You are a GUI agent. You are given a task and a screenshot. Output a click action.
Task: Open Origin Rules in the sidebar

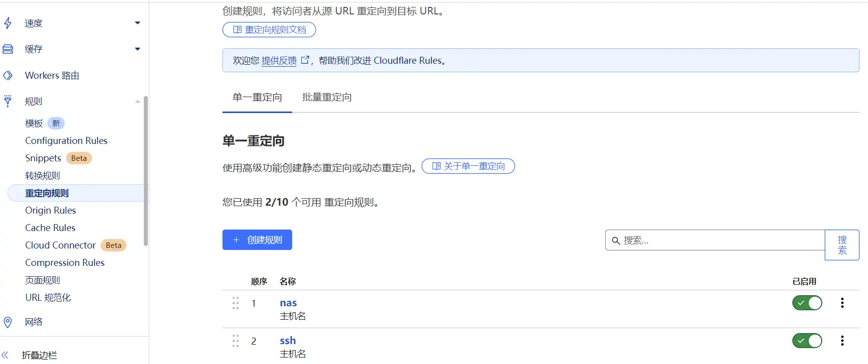coord(51,210)
